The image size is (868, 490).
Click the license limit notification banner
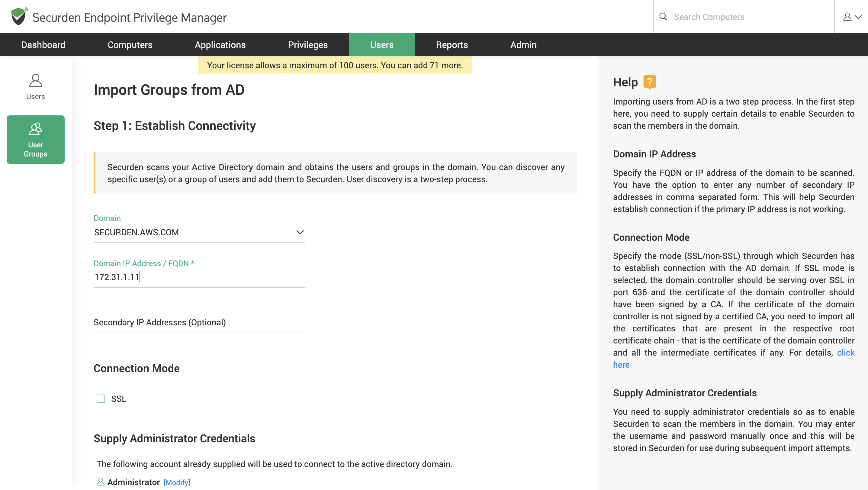(x=335, y=65)
